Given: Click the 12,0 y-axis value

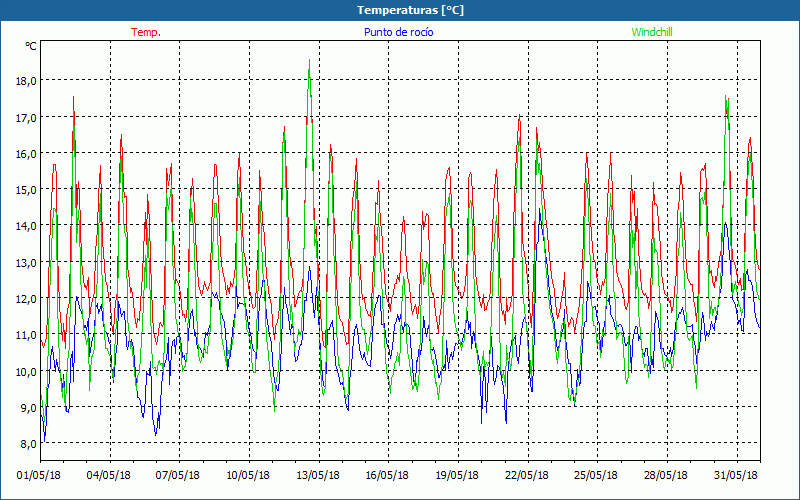Looking at the screenshot, I should click(x=26, y=298).
